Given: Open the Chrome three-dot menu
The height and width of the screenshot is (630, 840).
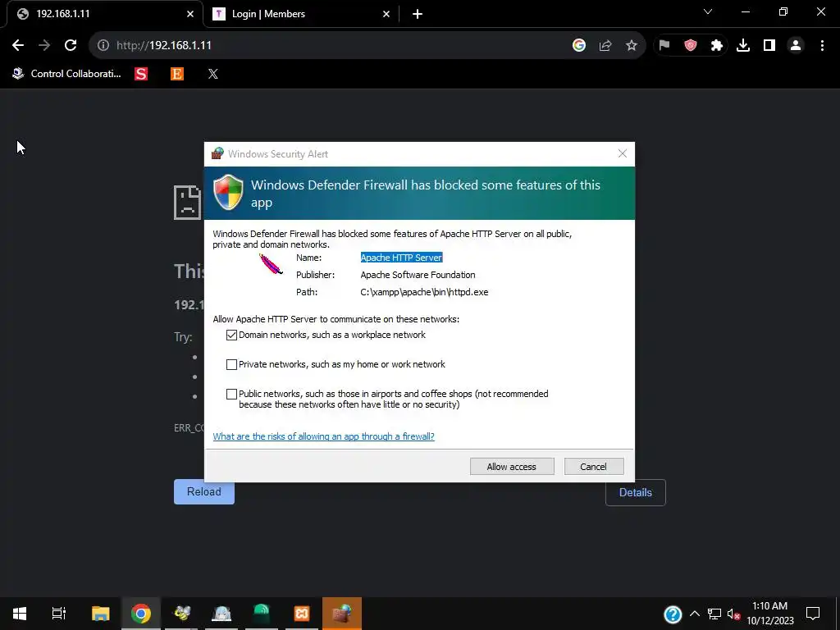Looking at the screenshot, I should (822, 46).
